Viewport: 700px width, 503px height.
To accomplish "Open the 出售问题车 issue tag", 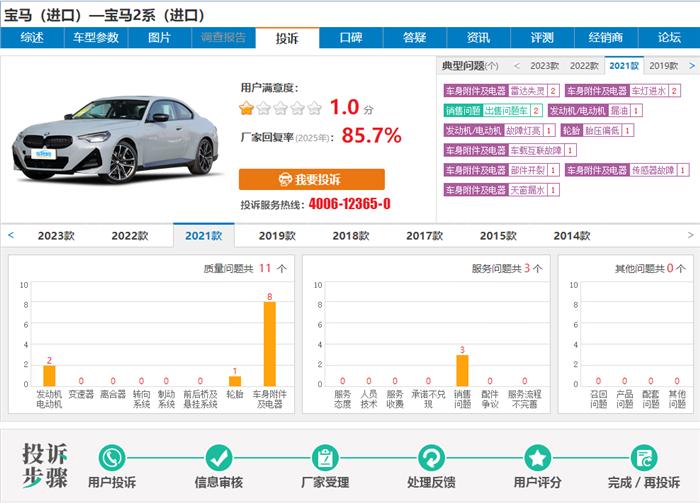I will [x=493, y=111].
